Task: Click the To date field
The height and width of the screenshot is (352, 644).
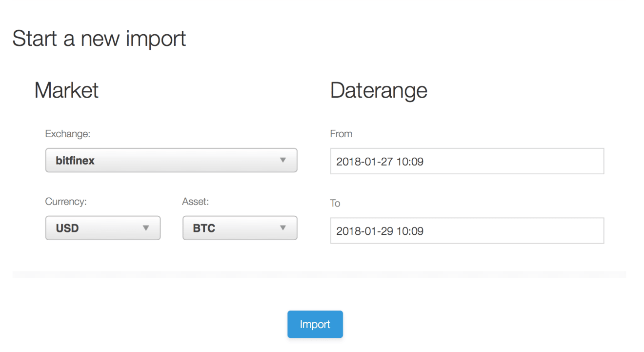Action: point(467,230)
